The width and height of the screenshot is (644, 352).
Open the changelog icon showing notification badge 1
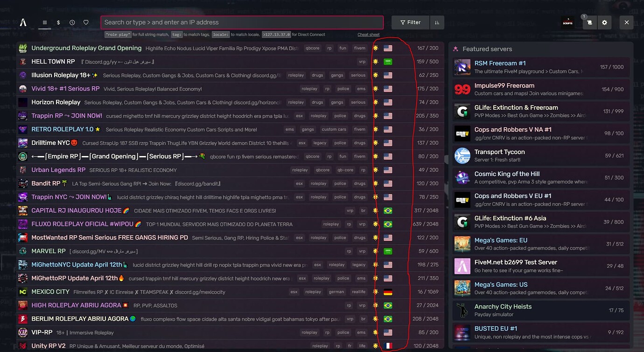(x=589, y=22)
